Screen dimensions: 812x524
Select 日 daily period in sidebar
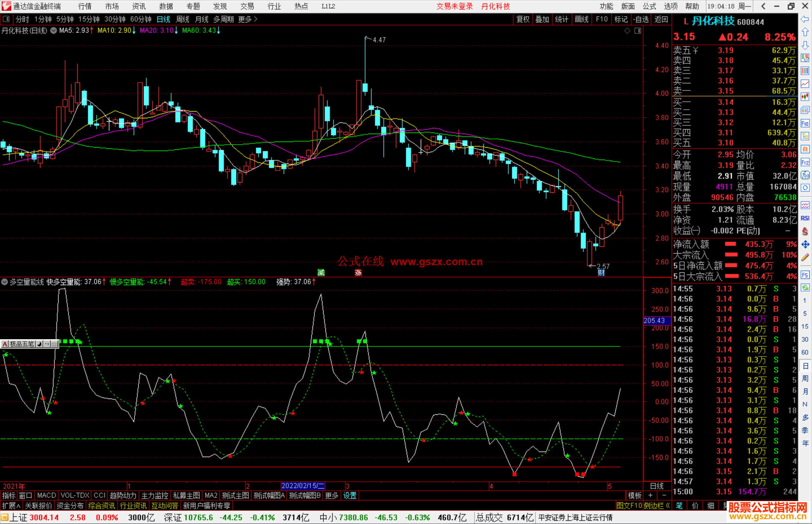pyautogui.click(x=805, y=365)
